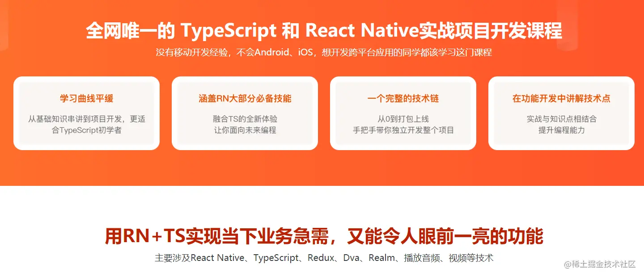Click the text 融合TS的全新体验
Viewport: 644px width, 277px height.
(245, 119)
